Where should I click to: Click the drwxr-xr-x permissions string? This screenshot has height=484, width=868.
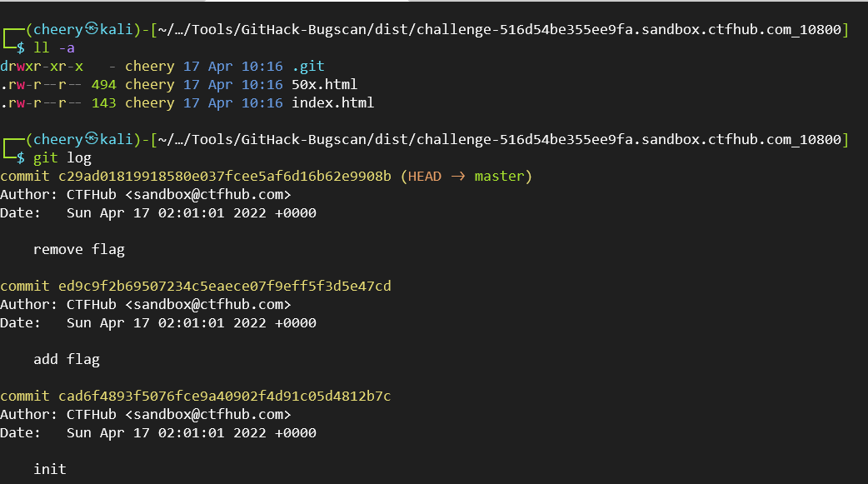[42, 67]
